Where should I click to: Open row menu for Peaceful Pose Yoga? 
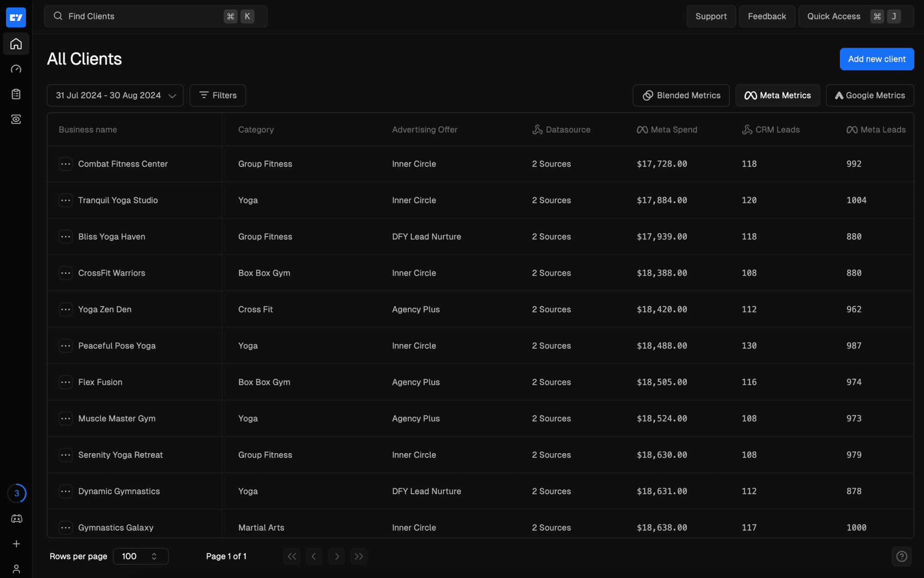point(65,346)
